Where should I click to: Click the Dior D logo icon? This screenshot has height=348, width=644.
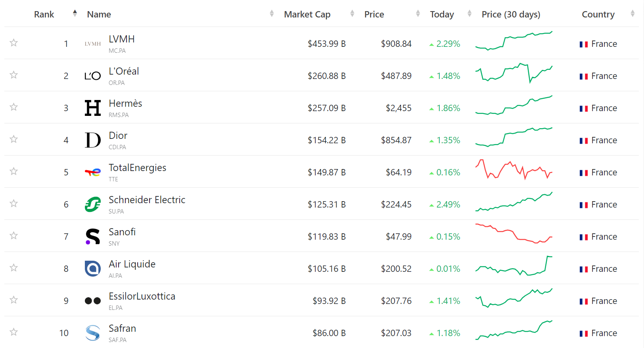point(93,140)
